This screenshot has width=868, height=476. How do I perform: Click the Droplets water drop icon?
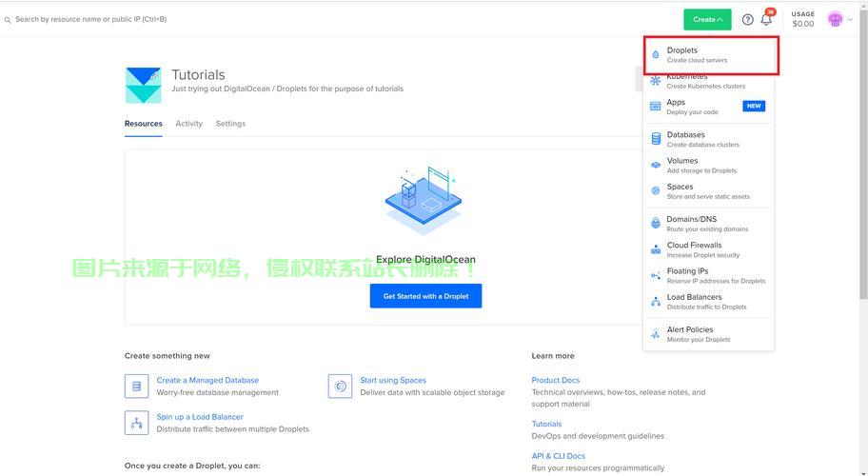pos(656,55)
